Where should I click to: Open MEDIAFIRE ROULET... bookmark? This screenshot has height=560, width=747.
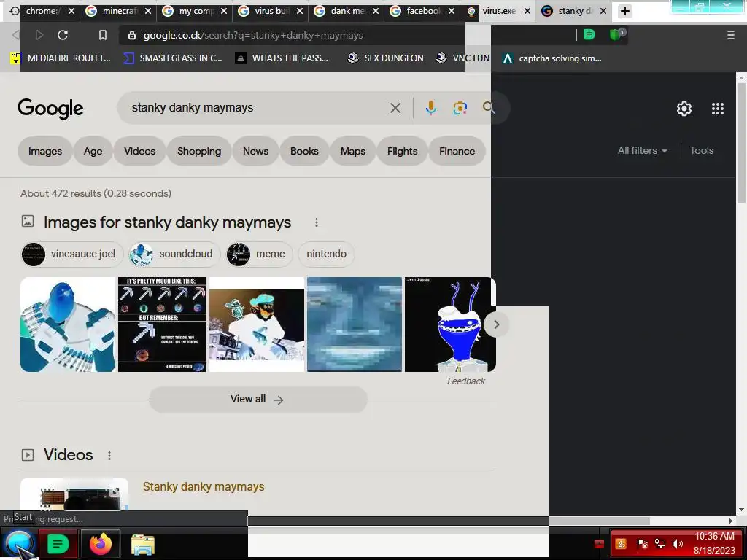click(x=61, y=58)
